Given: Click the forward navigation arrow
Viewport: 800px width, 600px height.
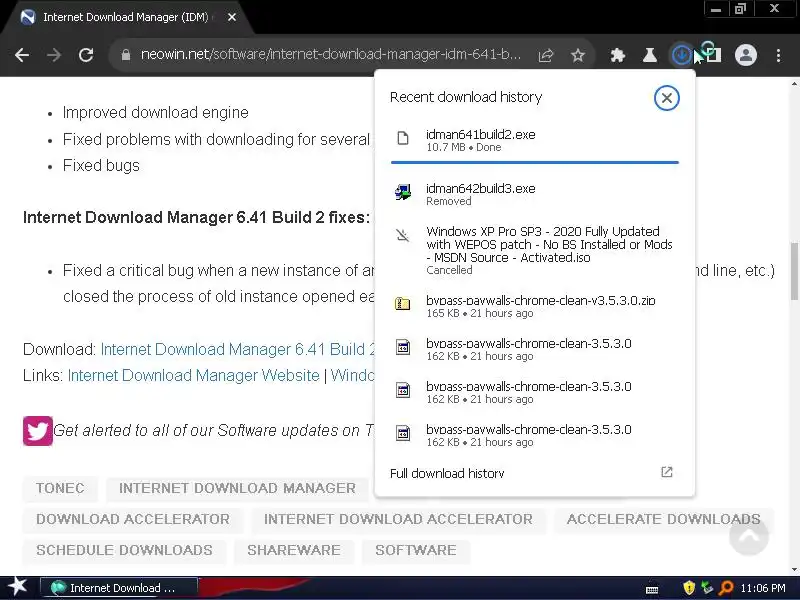Looking at the screenshot, I should (54, 55).
